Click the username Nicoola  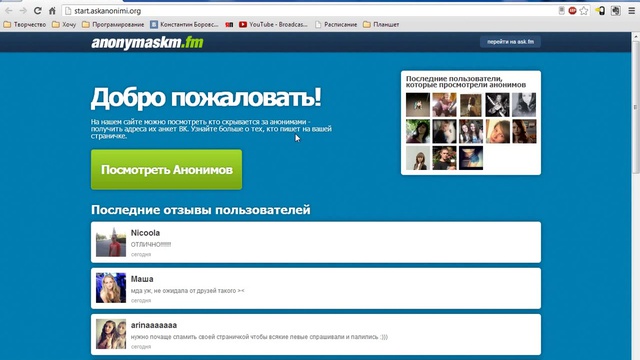pyautogui.click(x=145, y=233)
